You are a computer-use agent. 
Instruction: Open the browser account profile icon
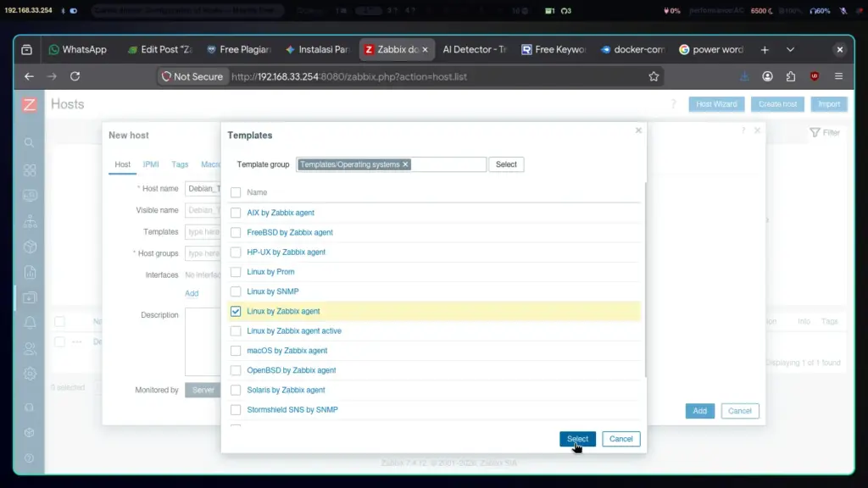tap(767, 76)
